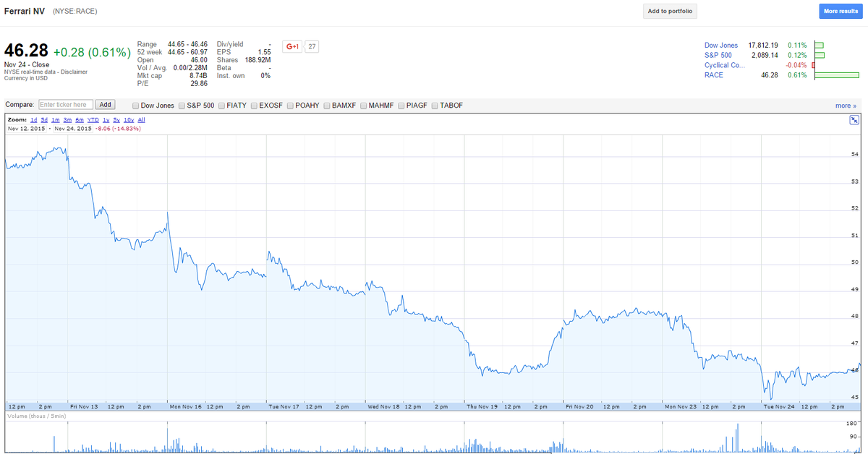868x454 pixels.
Task: Click the Dow Jones green performance bar
Action: tap(819, 46)
